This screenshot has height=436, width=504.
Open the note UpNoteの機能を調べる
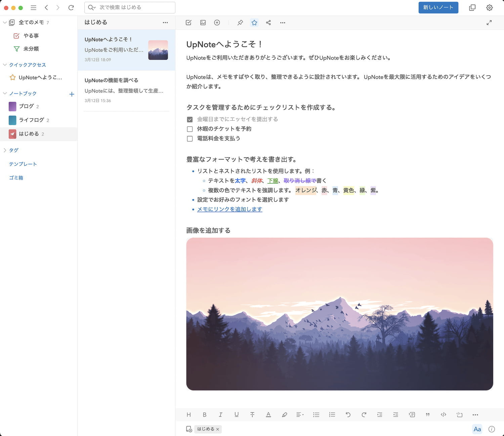(x=126, y=90)
